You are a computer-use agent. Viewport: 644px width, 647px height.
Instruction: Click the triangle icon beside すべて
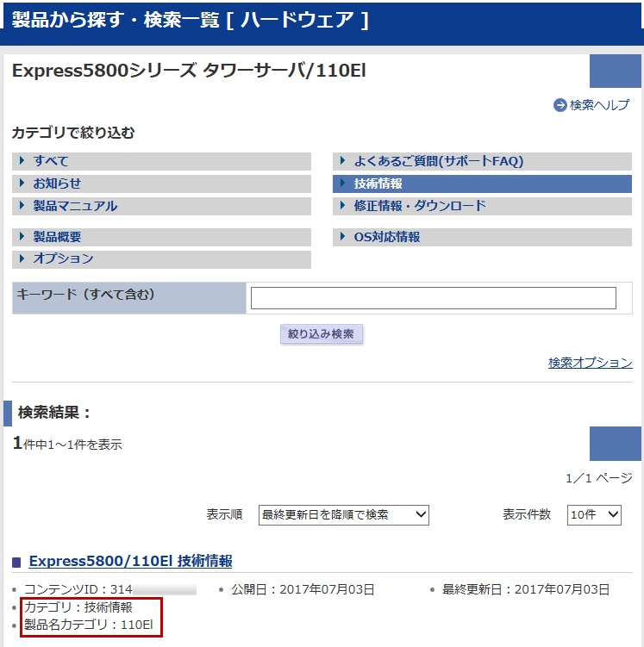point(22,160)
